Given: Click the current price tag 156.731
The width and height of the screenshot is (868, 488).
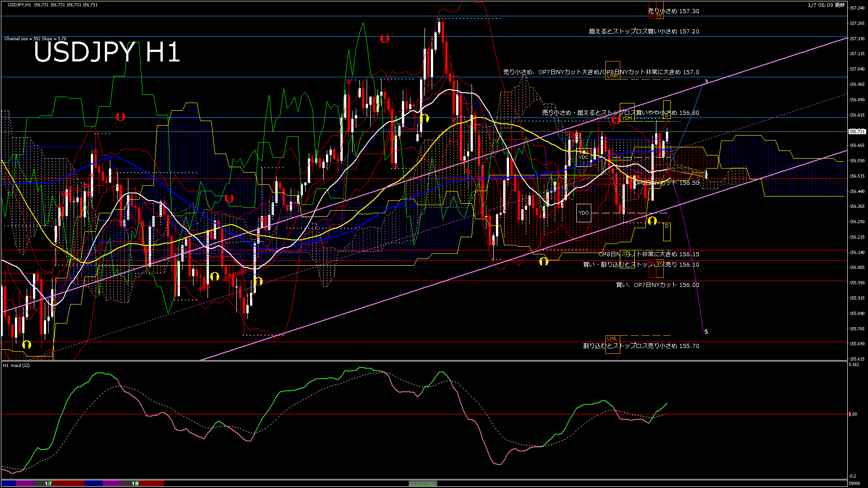Looking at the screenshot, I should (857, 131).
